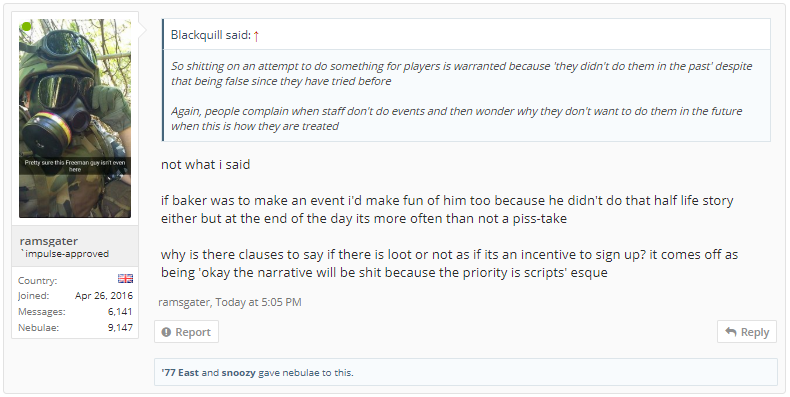Click the Report button
Screen dimensions: 790x397
point(186,332)
